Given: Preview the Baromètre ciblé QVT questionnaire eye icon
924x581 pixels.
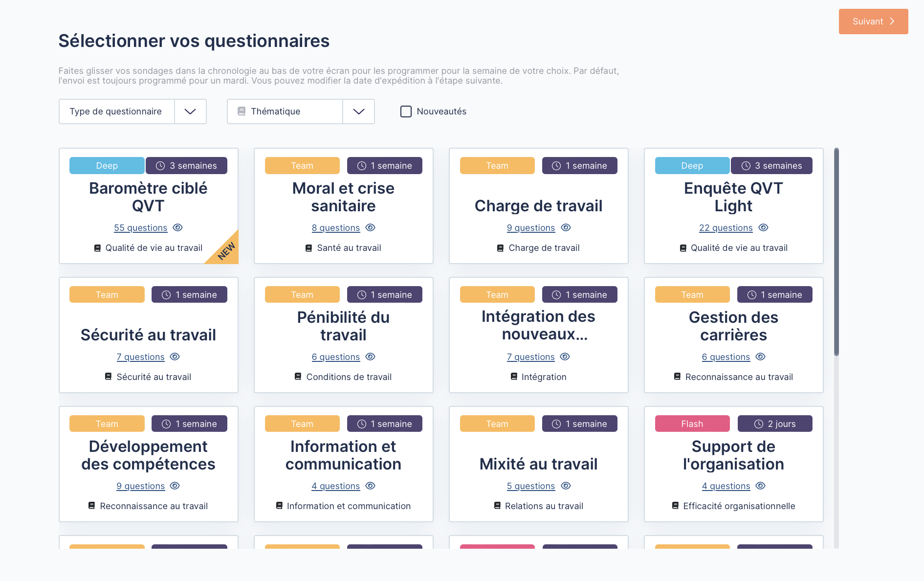Looking at the screenshot, I should [178, 227].
